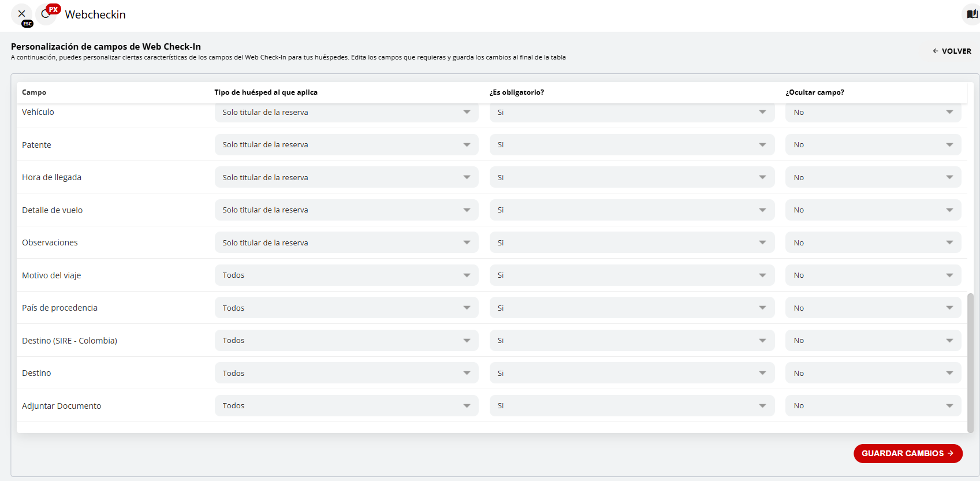Open obligatorio dropdown for Destino (SIRE - Colombia)

click(x=632, y=341)
